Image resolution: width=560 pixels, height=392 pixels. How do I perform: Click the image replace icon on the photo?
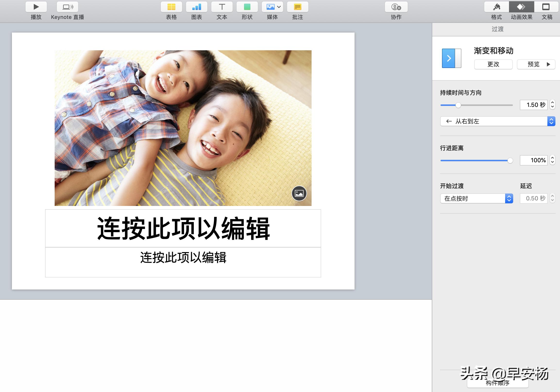click(x=299, y=194)
